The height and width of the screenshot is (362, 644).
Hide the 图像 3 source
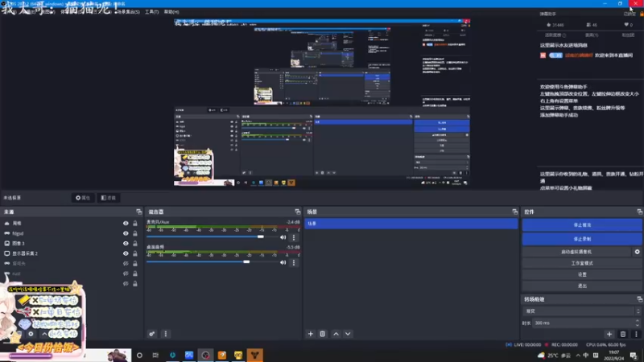click(x=126, y=244)
